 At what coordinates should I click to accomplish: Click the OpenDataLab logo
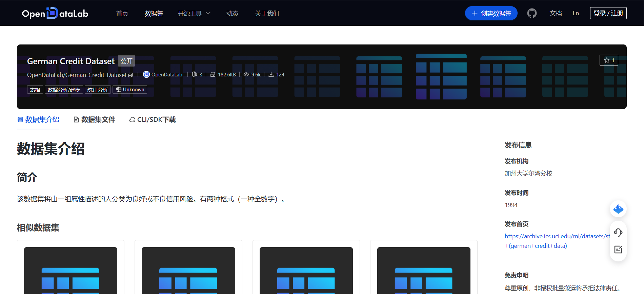point(55,13)
